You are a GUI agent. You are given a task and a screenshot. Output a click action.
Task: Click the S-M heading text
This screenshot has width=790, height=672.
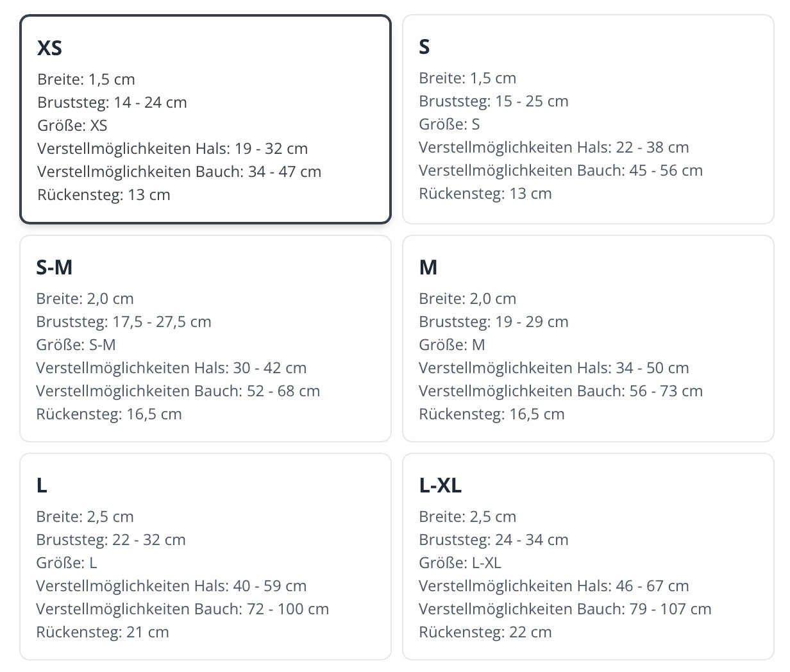pyautogui.click(x=54, y=267)
